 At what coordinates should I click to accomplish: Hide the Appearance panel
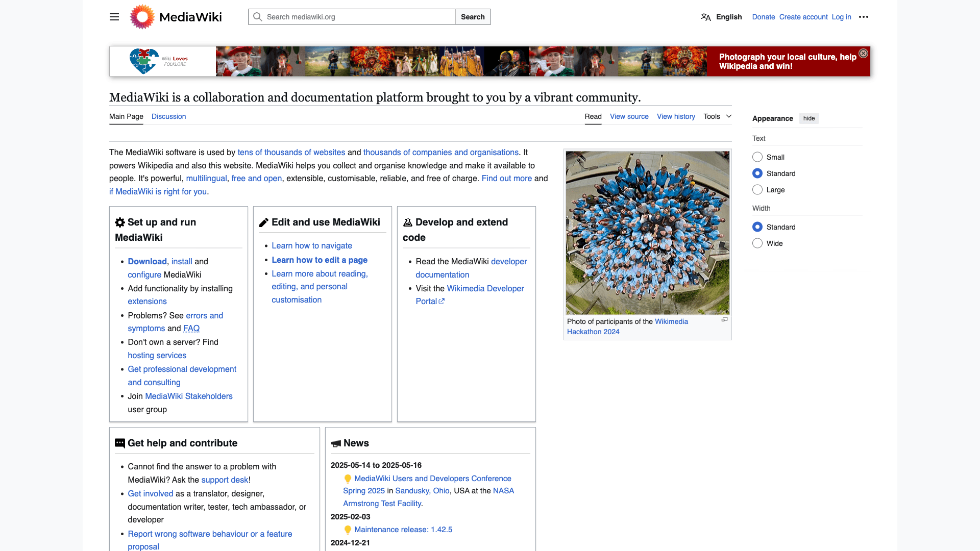coord(809,118)
